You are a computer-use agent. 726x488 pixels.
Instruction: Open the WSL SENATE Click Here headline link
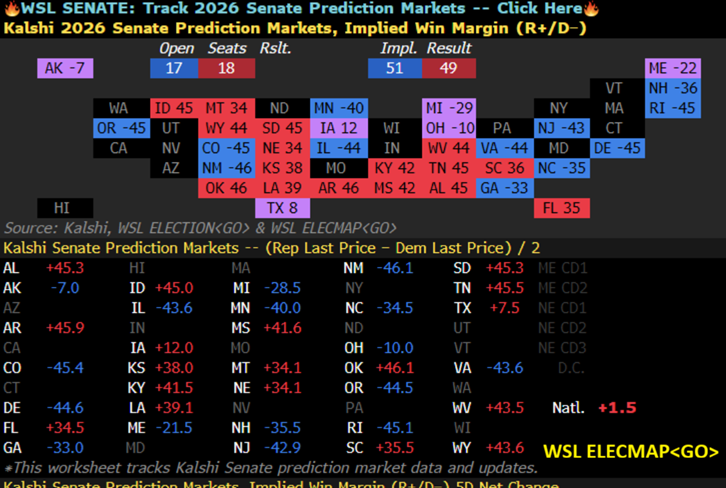pyautogui.click(x=301, y=8)
